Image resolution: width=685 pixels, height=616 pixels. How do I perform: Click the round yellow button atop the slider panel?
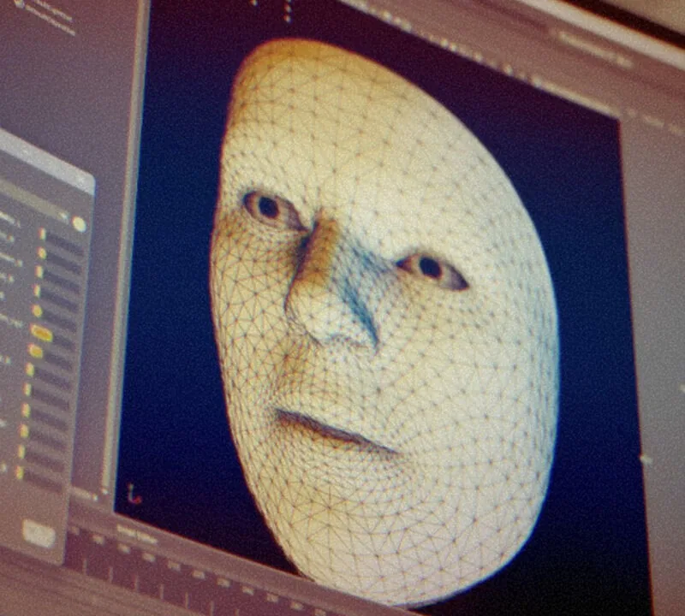pyautogui.click(x=79, y=224)
